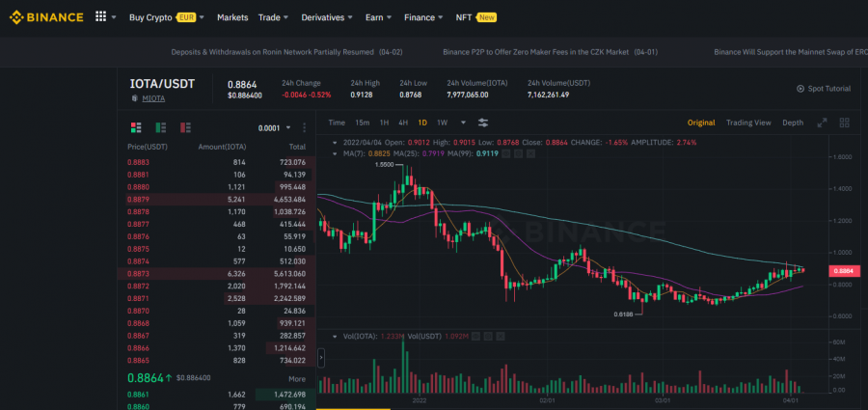Collapse the MA indicator row arrow

(335, 153)
